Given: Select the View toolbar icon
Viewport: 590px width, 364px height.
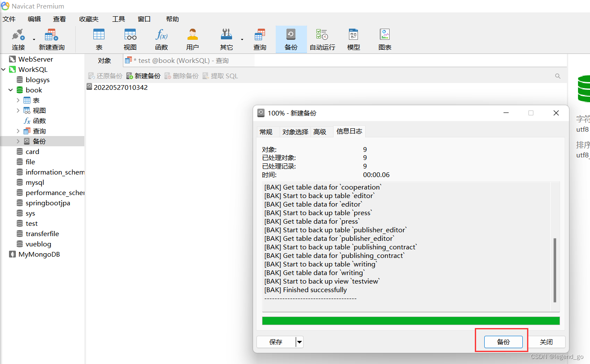Looking at the screenshot, I should 130,39.
